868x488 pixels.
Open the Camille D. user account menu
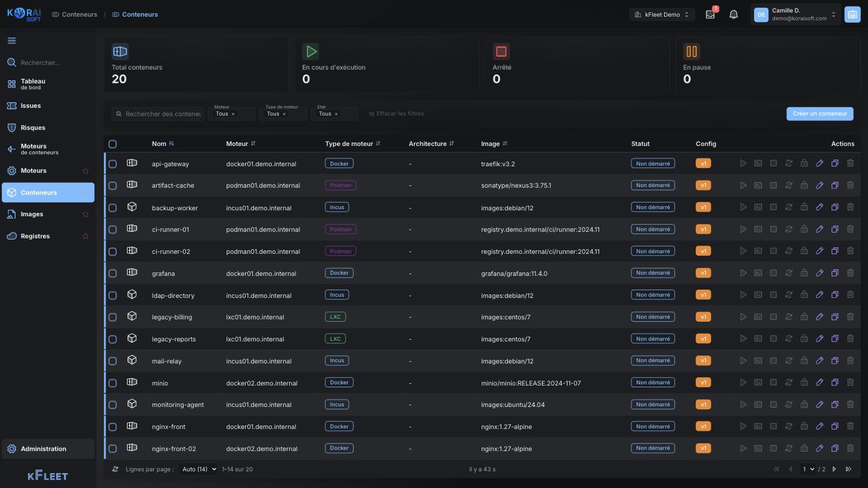coord(795,14)
